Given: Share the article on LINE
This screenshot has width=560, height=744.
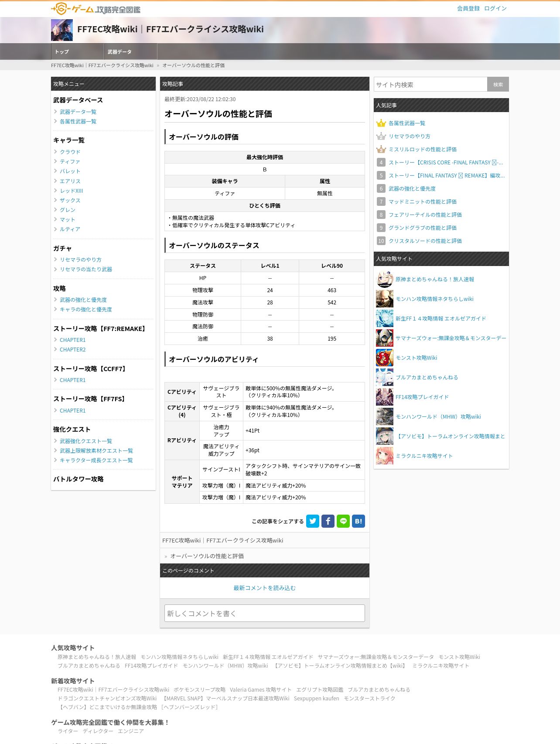Looking at the screenshot, I should pos(343,521).
